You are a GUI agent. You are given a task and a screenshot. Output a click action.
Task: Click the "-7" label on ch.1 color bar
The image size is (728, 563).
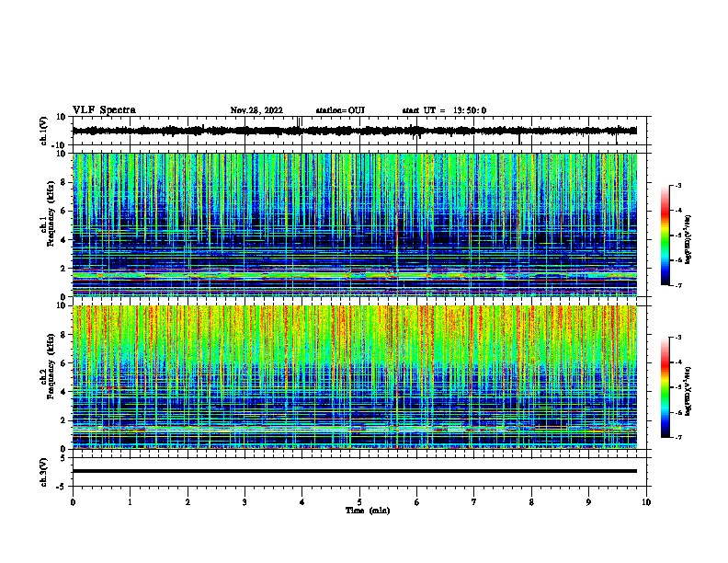pos(677,285)
